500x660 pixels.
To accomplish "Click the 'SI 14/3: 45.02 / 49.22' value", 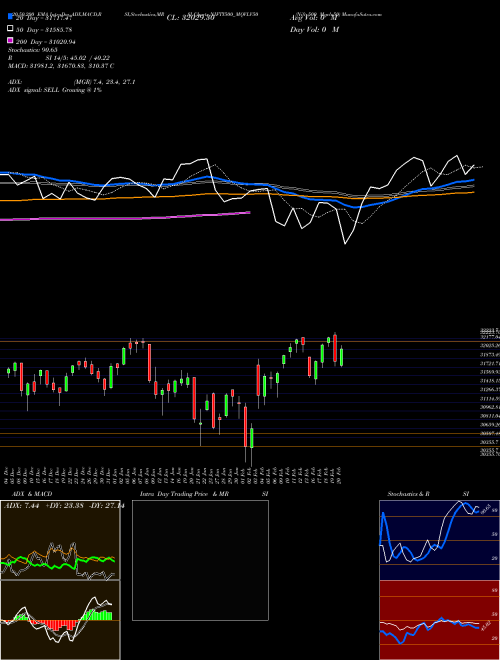I will [x=78, y=58].
